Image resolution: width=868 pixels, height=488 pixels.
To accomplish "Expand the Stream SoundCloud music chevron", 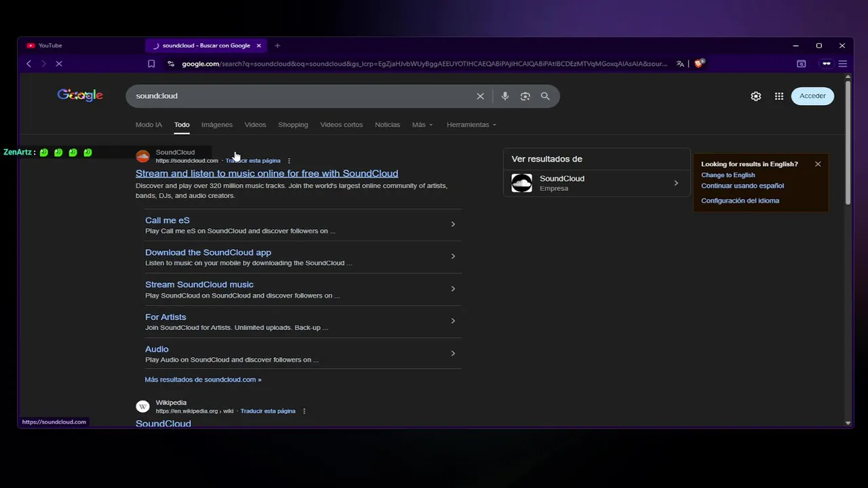I will [453, 289].
